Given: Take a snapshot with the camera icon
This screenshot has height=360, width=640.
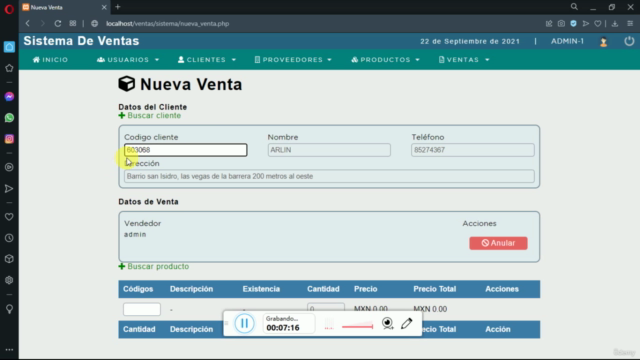Looking at the screenshot, I should (x=561, y=24).
